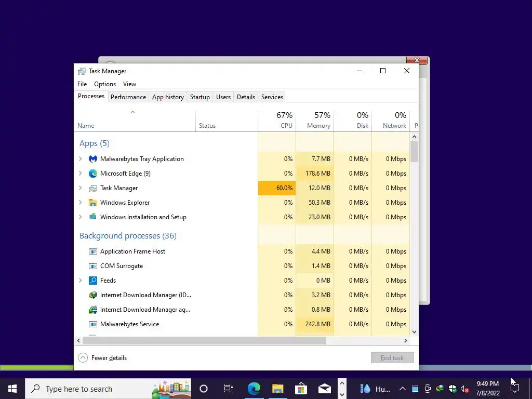Click the horizontal scrollbar left arrow
Viewport: 532px width, 399px height.
pyautogui.click(x=79, y=340)
